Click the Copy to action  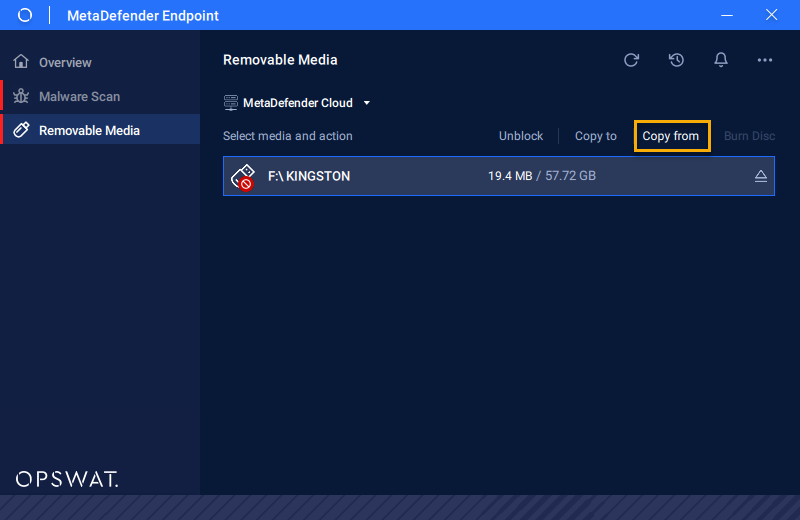pyautogui.click(x=595, y=136)
